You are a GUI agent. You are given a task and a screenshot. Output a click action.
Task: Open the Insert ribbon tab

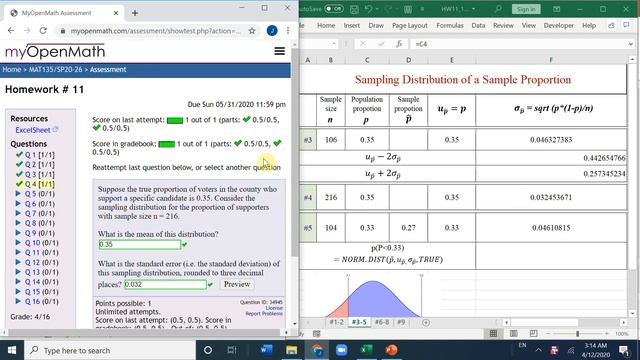pos(351,25)
